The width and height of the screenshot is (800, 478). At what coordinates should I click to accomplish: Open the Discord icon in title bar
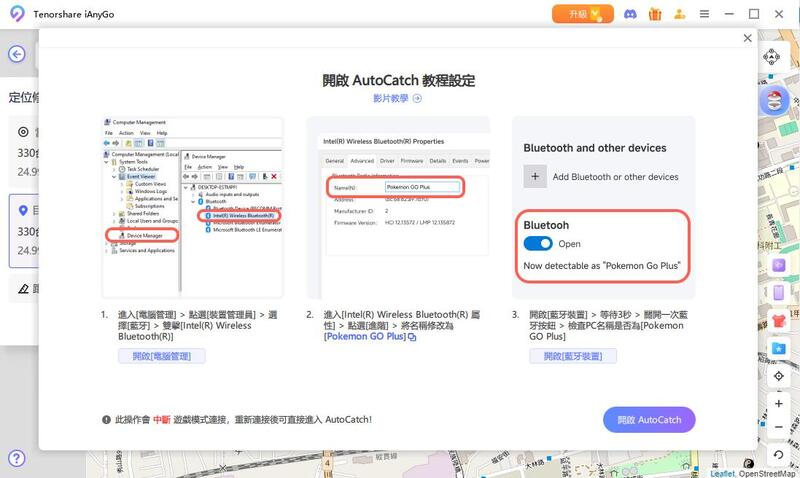coord(630,14)
